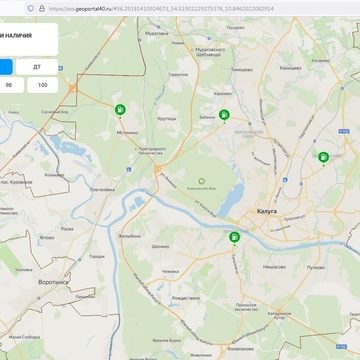Click the blue road shield at the map's bottom-right corner
The width and height of the screenshot is (360, 360).
point(341,347)
